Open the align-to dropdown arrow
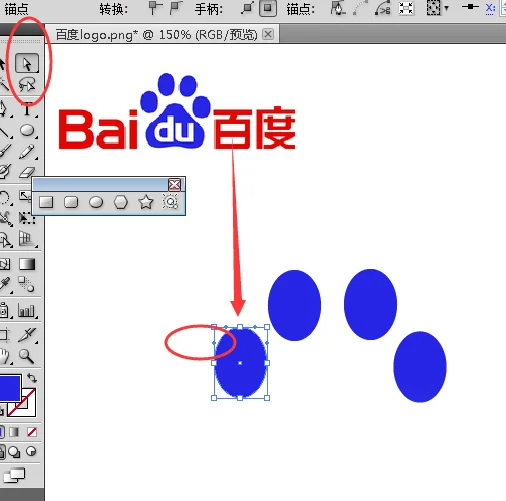 [447, 9]
